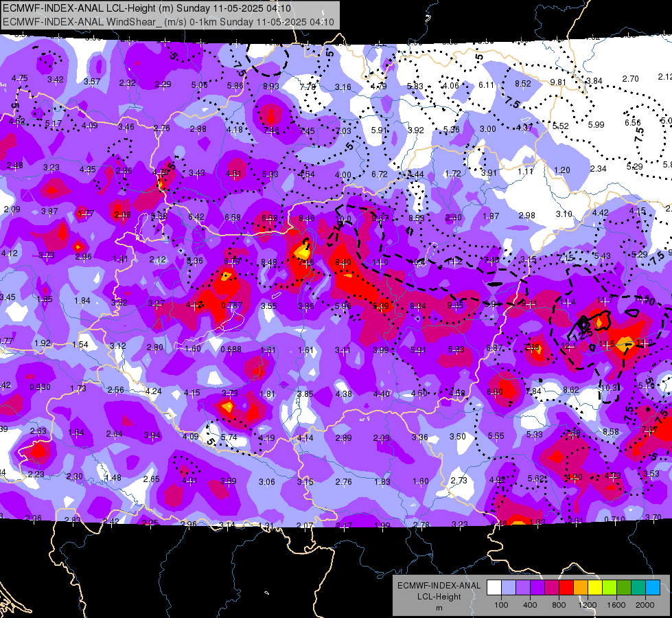Click the wind shear value 4.75
Screen dimensions: 672x618
tap(19, 78)
